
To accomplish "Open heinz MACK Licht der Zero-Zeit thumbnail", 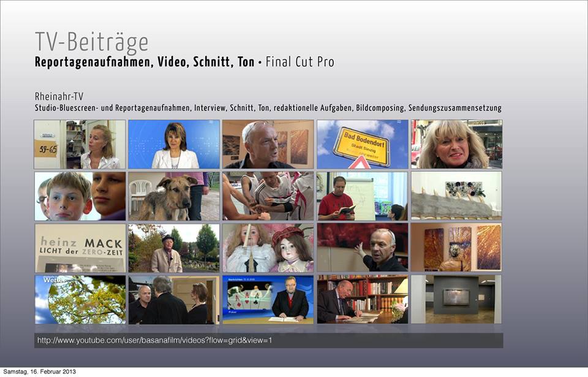I will pyautogui.click(x=80, y=248).
